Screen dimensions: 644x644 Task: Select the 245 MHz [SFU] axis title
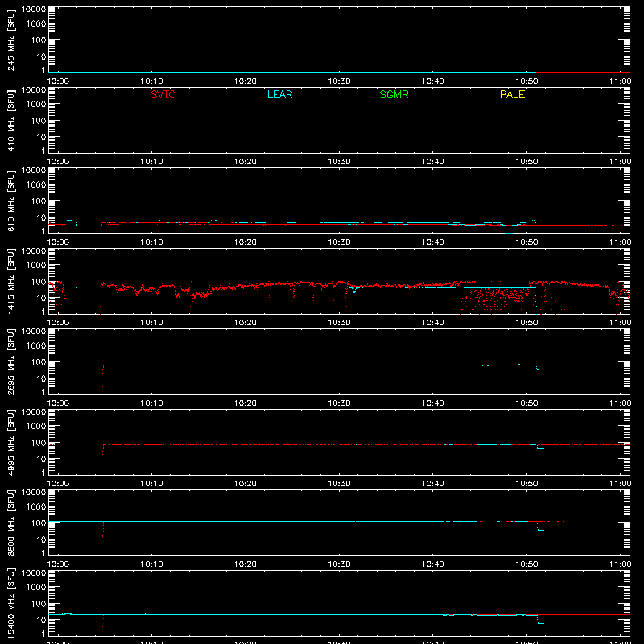(10, 39)
